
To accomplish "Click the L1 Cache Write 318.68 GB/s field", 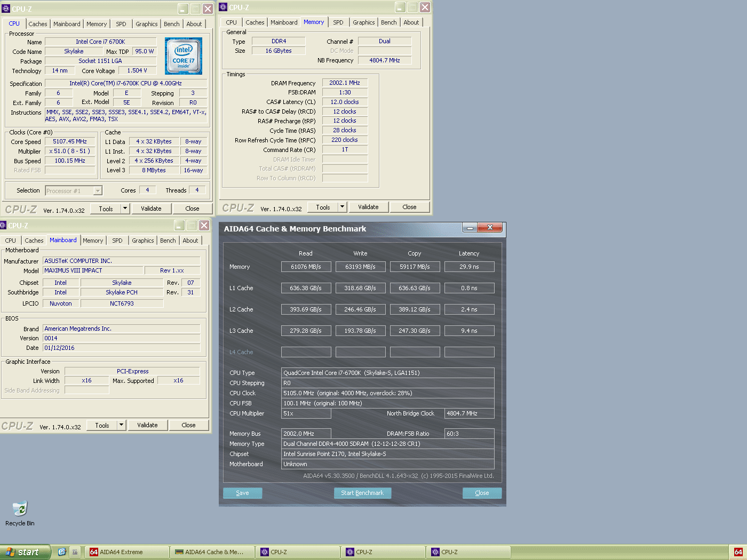I will (360, 288).
